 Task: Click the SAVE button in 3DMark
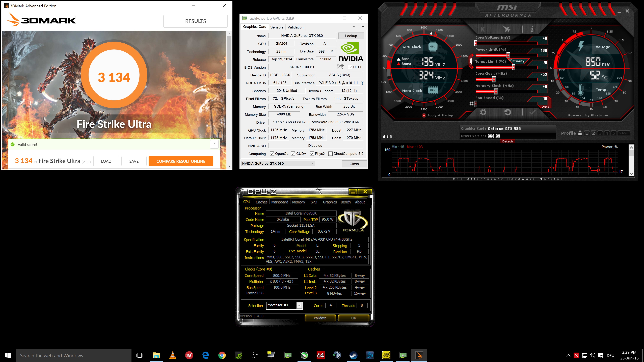pyautogui.click(x=134, y=161)
